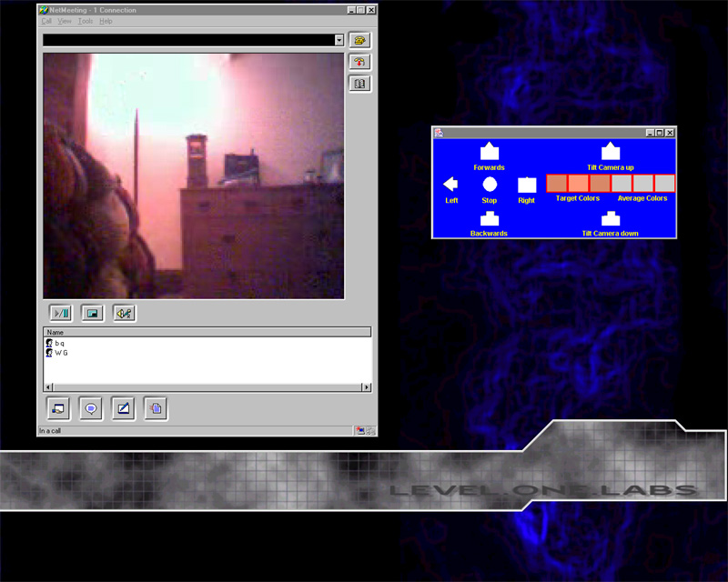Click the Share Program icon
This screenshot has width=728, height=582.
tap(58, 408)
